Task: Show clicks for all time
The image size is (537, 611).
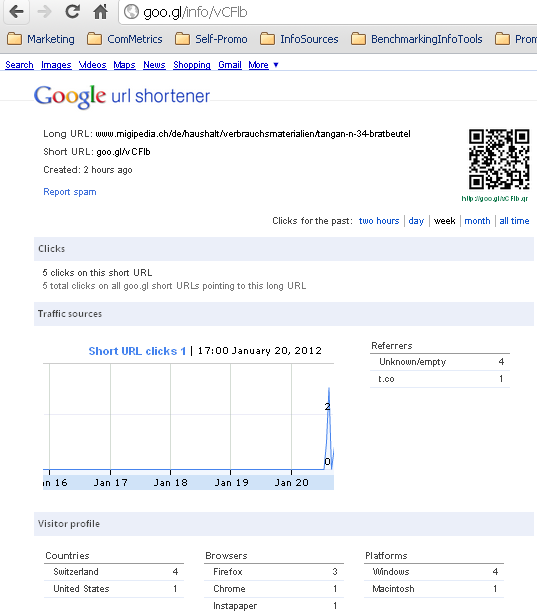Action: [514, 221]
